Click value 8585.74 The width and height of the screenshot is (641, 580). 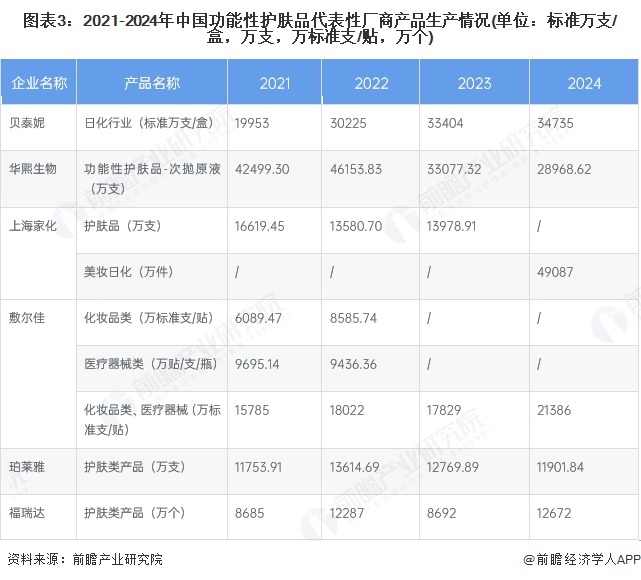353,318
